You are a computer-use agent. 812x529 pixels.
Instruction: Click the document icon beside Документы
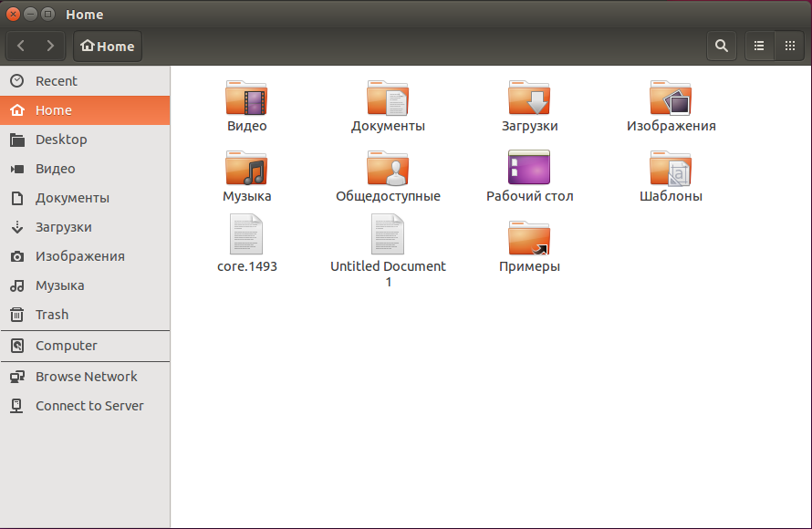pyautogui.click(x=17, y=198)
